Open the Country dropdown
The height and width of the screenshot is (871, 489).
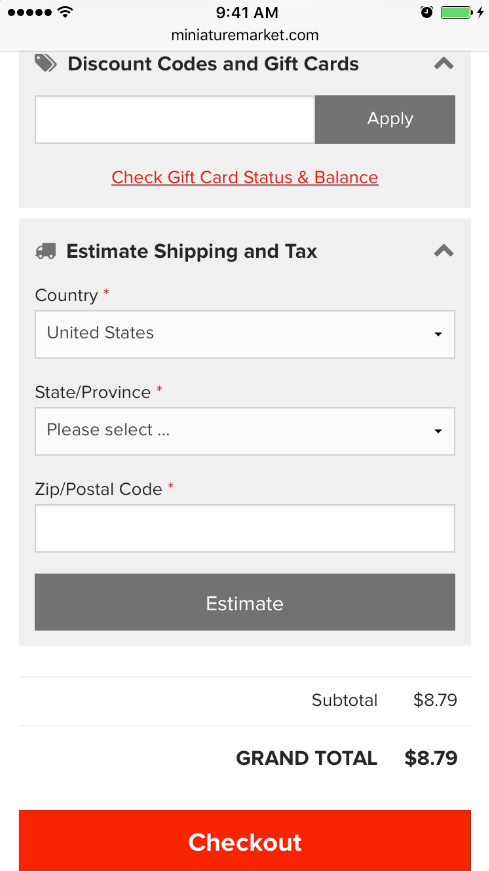[244, 334]
